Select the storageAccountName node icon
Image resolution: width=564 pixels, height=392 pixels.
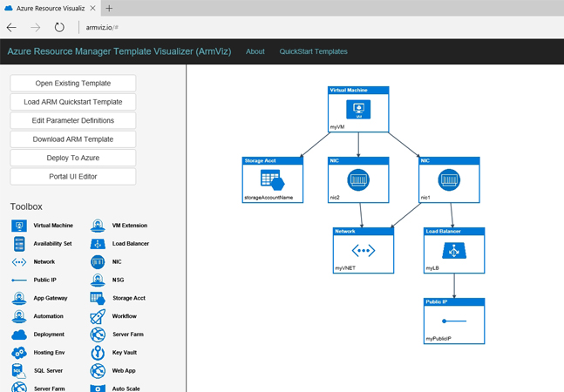(272, 179)
